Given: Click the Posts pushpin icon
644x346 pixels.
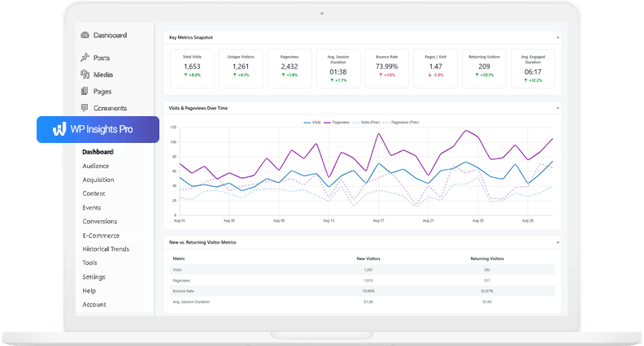Looking at the screenshot, I should coord(85,58).
